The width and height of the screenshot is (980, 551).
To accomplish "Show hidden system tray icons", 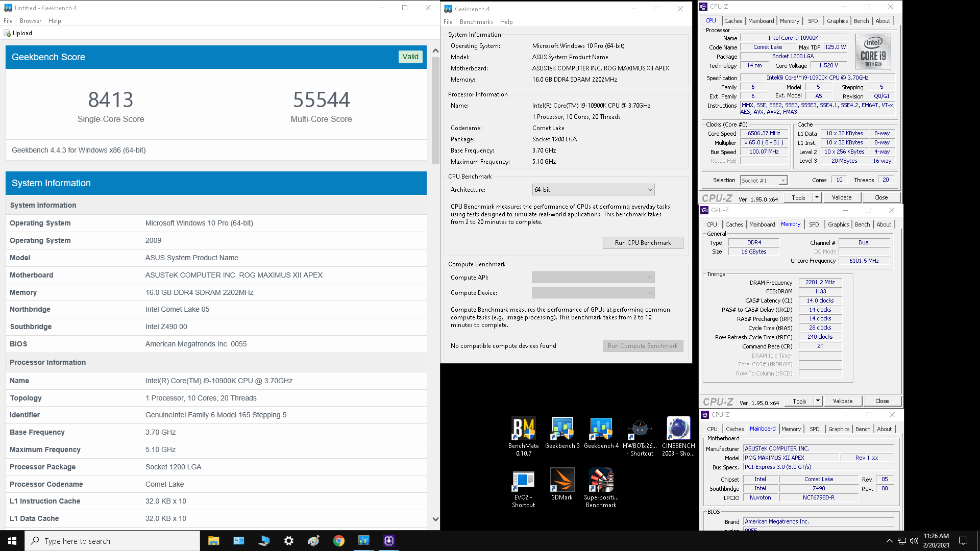I will tap(890, 541).
